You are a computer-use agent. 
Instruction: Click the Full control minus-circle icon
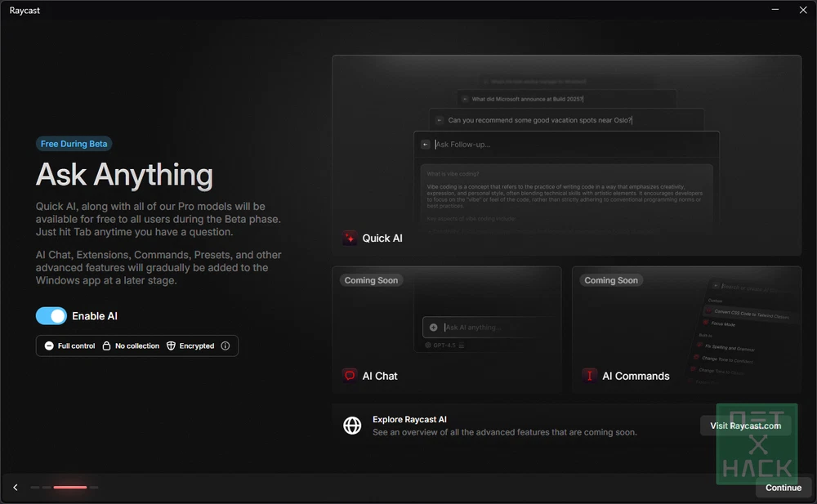[49, 346]
